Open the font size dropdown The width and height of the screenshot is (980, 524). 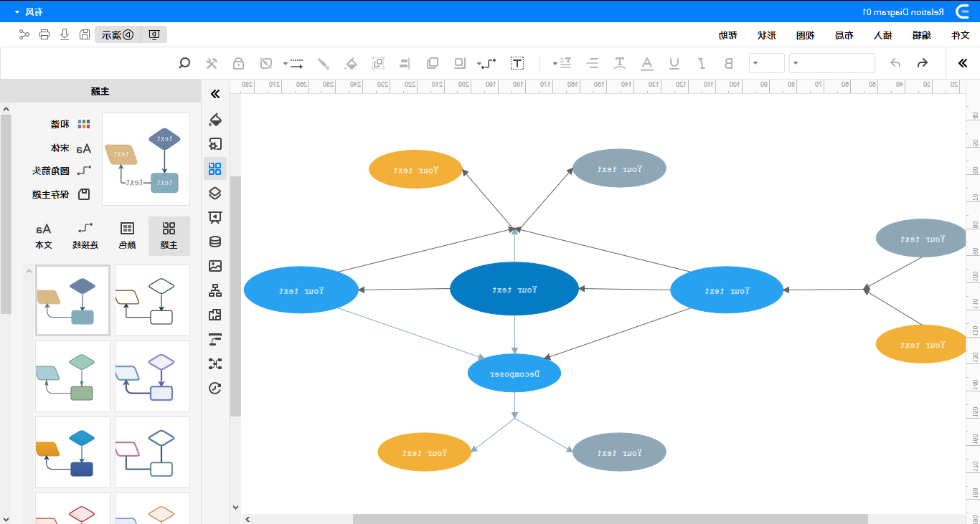[767, 63]
